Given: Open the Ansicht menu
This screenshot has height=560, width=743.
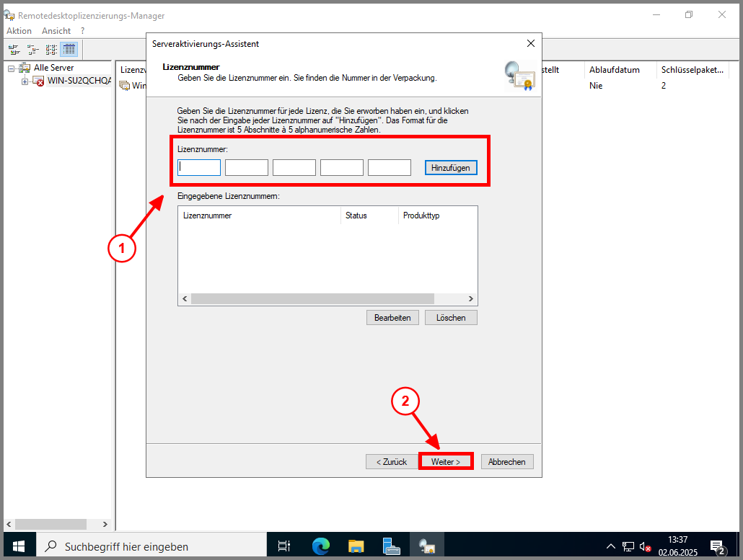Looking at the screenshot, I should pos(56,31).
